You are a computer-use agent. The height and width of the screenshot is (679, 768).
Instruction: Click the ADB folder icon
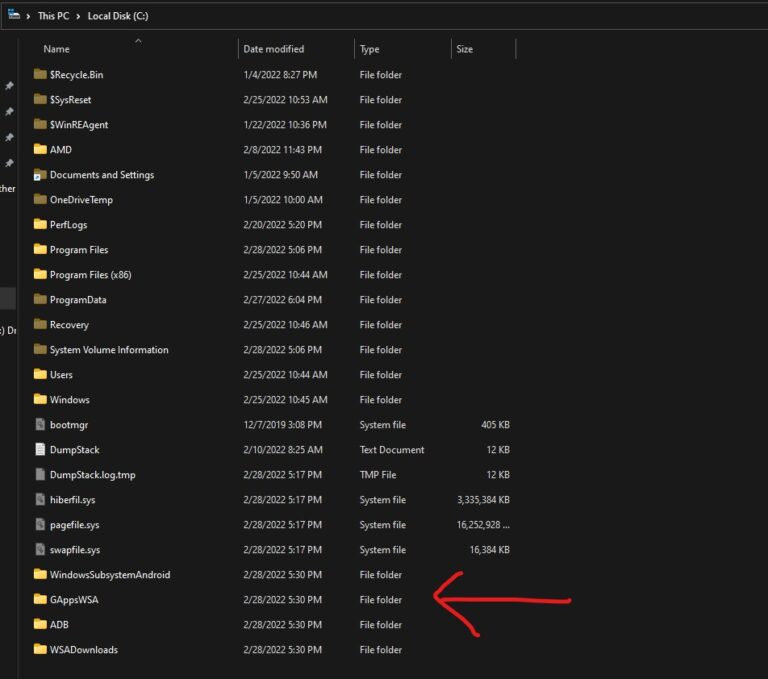pos(40,624)
